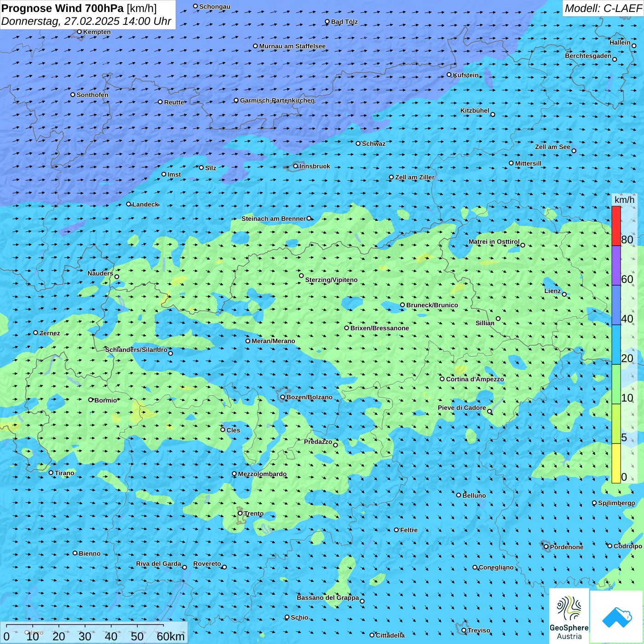
Task: Click the blue cloud logo in the corner
Action: [x=616, y=616]
